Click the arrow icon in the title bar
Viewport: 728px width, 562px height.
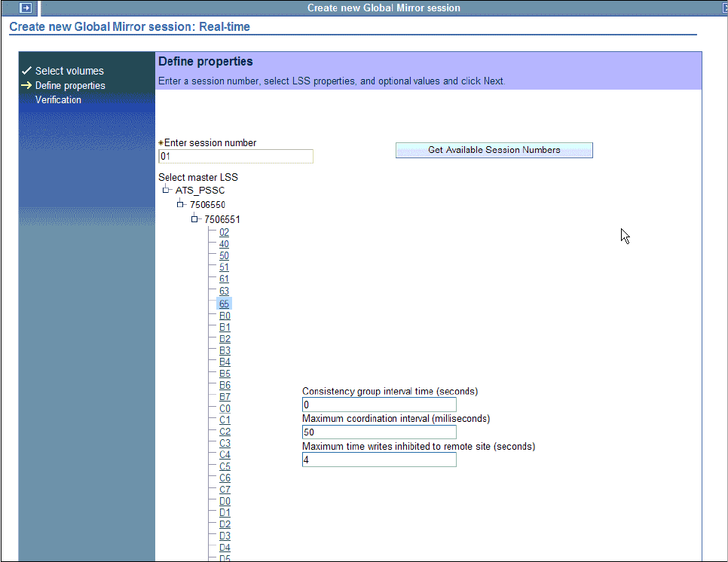pyautogui.click(x=26, y=8)
